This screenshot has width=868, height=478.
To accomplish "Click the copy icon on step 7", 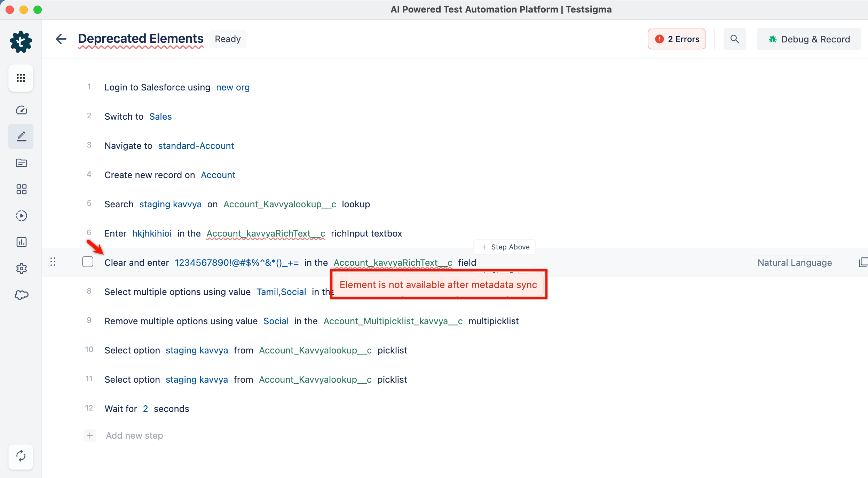I will point(863,262).
